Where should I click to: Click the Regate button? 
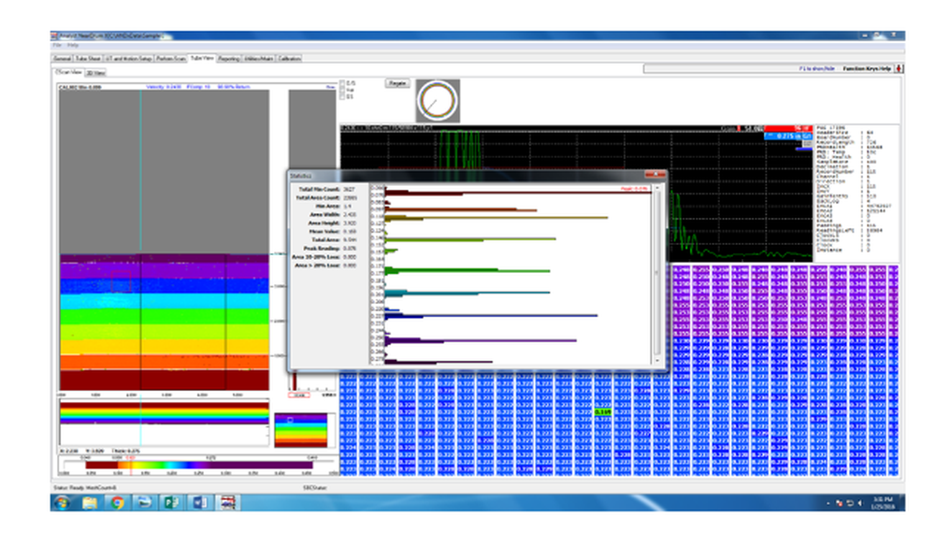[397, 83]
